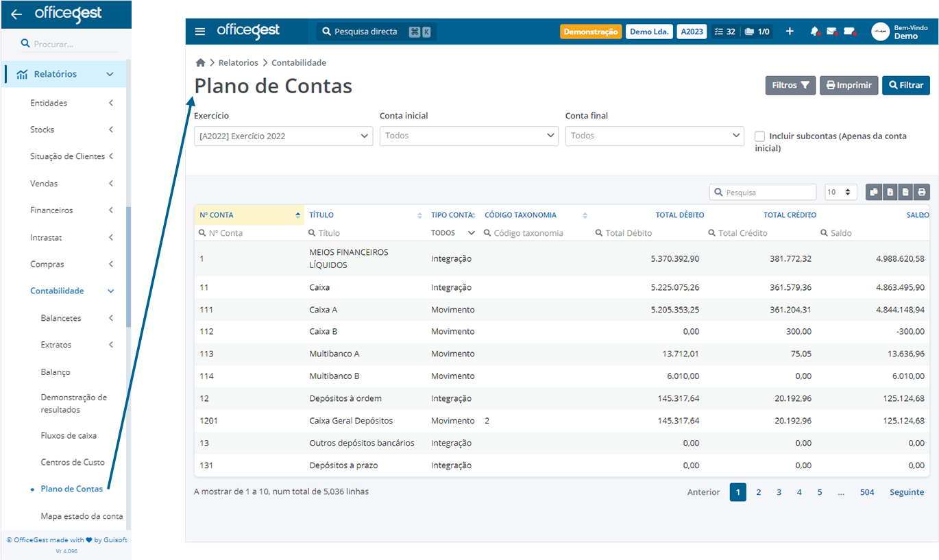The height and width of the screenshot is (560, 939).
Task: Enable 'Incluir subcontas' checkbox
Action: pos(759,136)
